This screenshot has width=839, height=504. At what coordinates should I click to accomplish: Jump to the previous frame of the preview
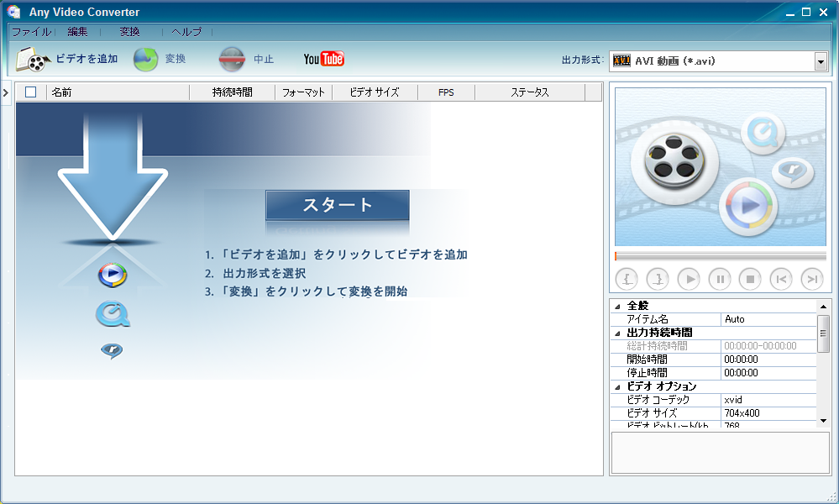coord(781,279)
